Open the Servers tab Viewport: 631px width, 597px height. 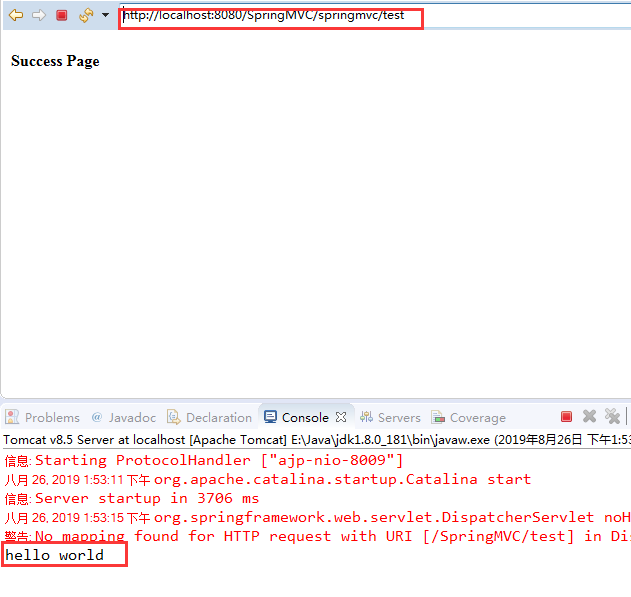(390, 418)
